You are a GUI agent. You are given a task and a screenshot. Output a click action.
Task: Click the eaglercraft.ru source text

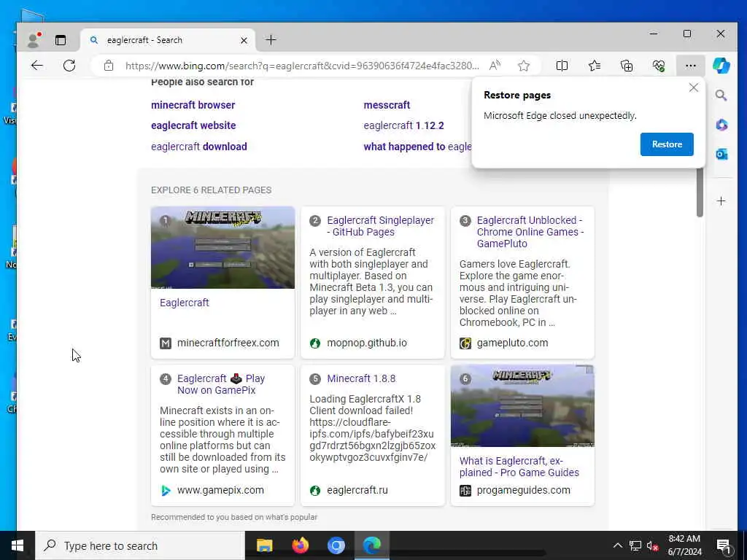(357, 491)
